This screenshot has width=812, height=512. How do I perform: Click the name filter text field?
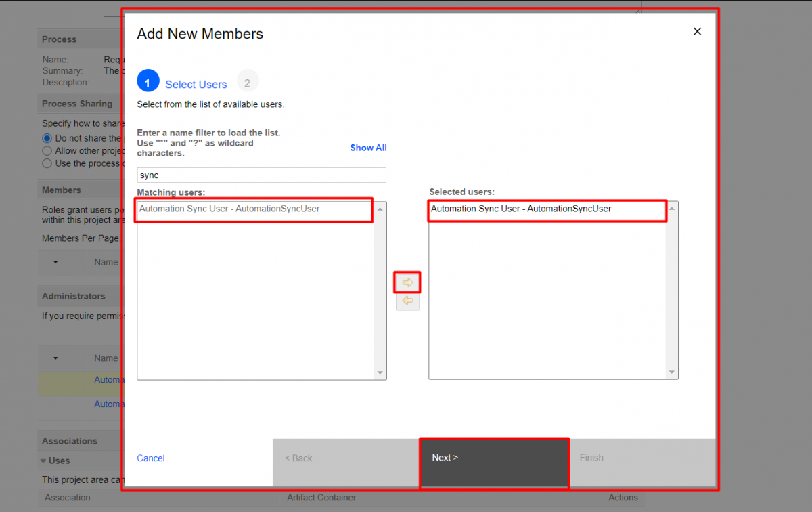click(x=261, y=175)
